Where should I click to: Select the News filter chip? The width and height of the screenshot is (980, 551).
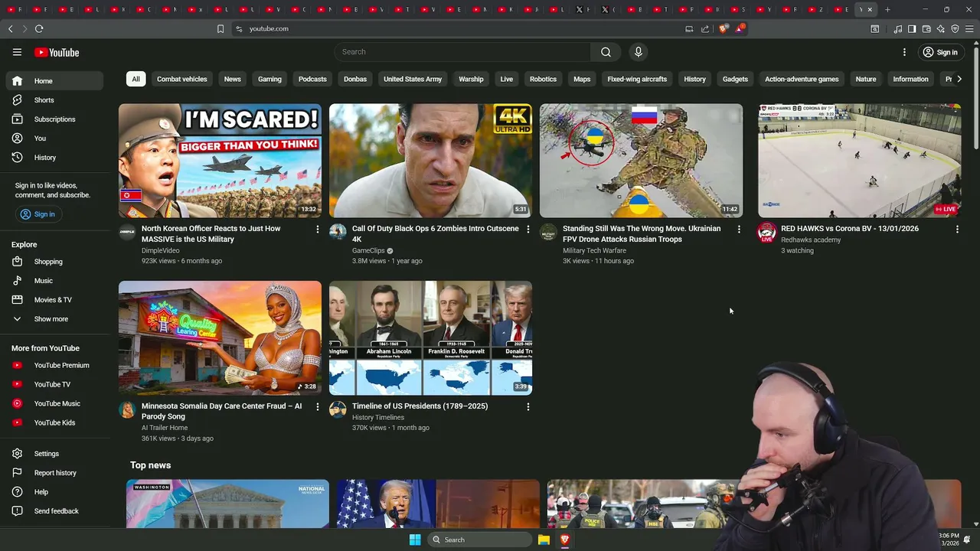coord(233,79)
